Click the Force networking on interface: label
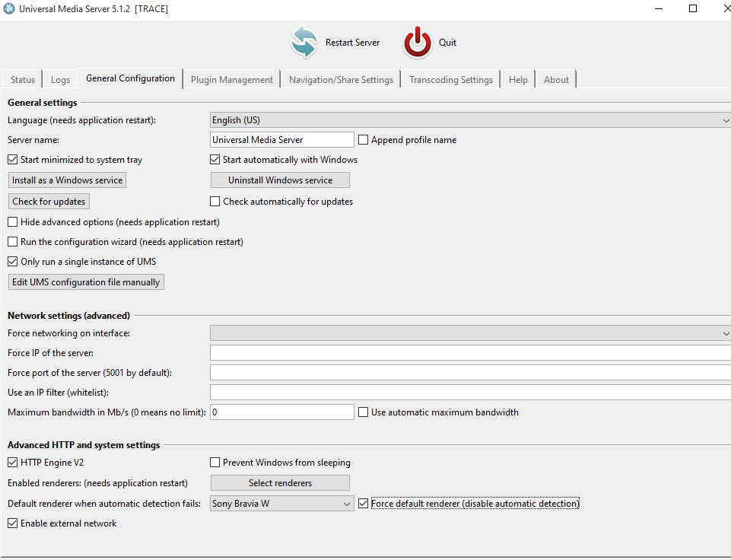This screenshot has height=560, width=731. click(69, 333)
